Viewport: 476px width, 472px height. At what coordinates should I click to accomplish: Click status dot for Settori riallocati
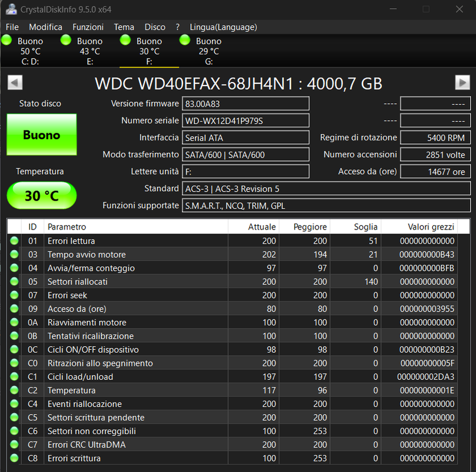[14, 281]
